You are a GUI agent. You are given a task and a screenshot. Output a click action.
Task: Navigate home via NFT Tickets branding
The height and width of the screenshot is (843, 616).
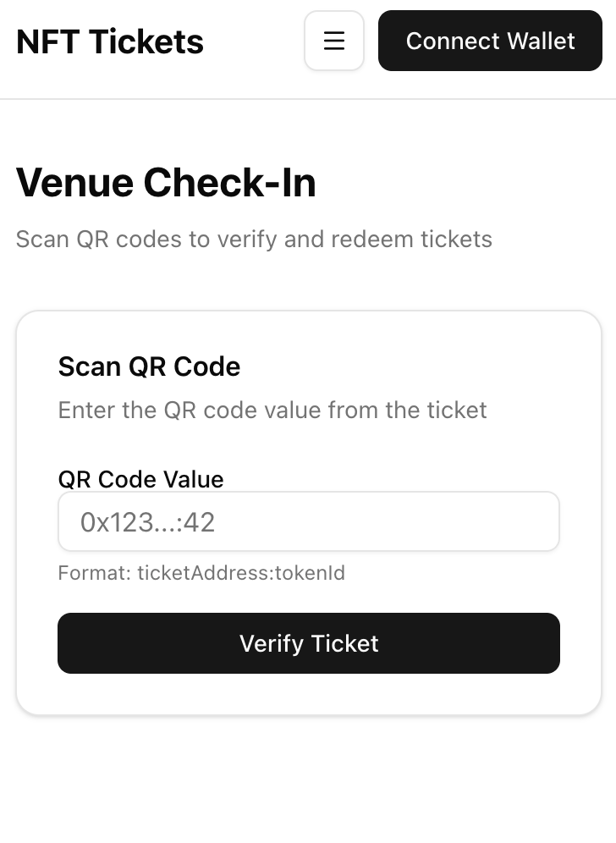point(109,41)
